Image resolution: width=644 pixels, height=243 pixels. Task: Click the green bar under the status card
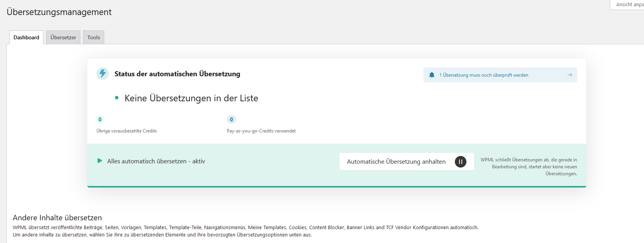point(336,187)
